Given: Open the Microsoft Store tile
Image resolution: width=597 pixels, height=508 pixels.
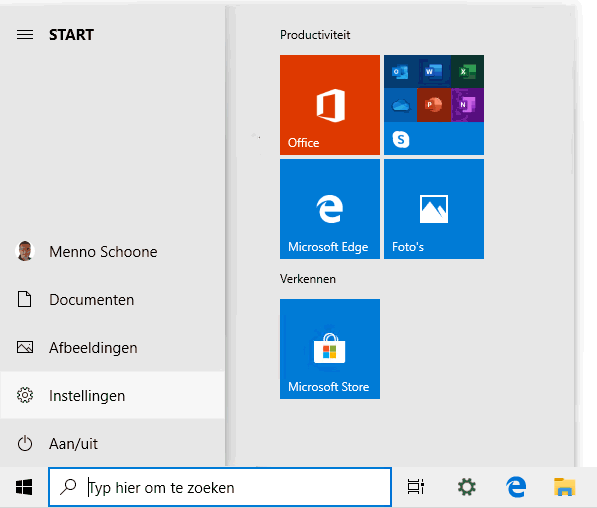Looking at the screenshot, I should pyautogui.click(x=330, y=349).
